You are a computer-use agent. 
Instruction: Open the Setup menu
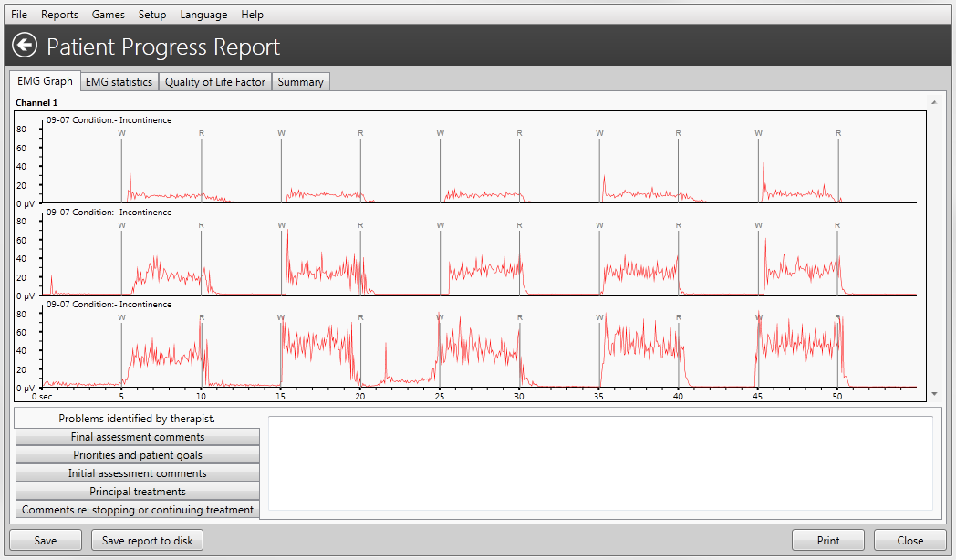point(152,15)
